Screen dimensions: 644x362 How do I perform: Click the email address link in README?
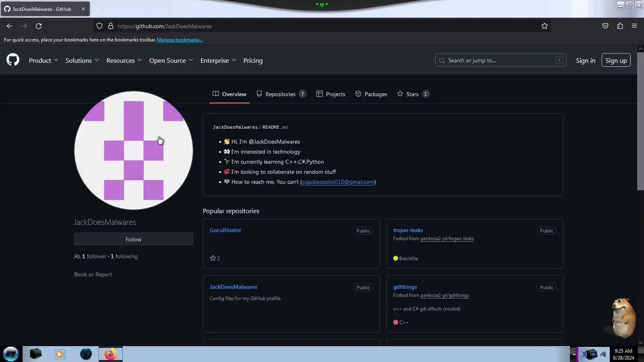(x=338, y=182)
